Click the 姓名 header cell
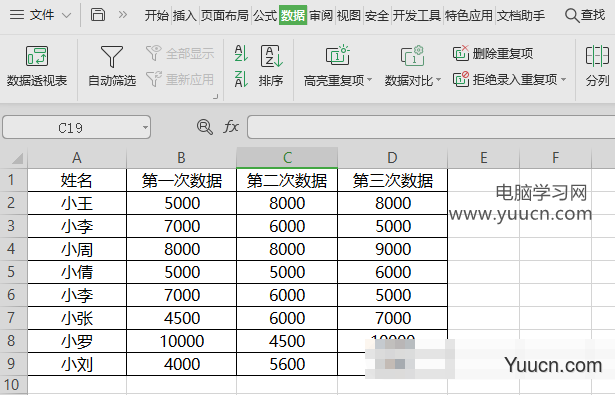615x395 pixels. (77, 180)
